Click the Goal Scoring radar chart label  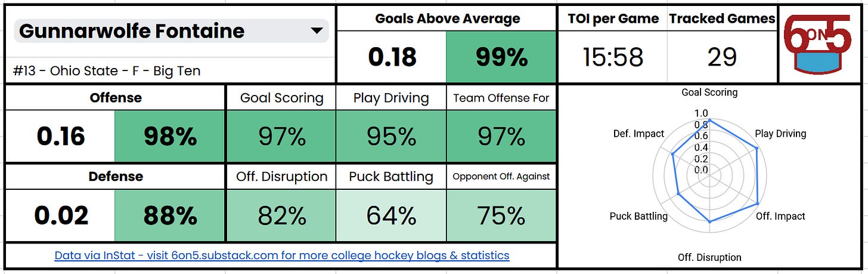pos(709,93)
